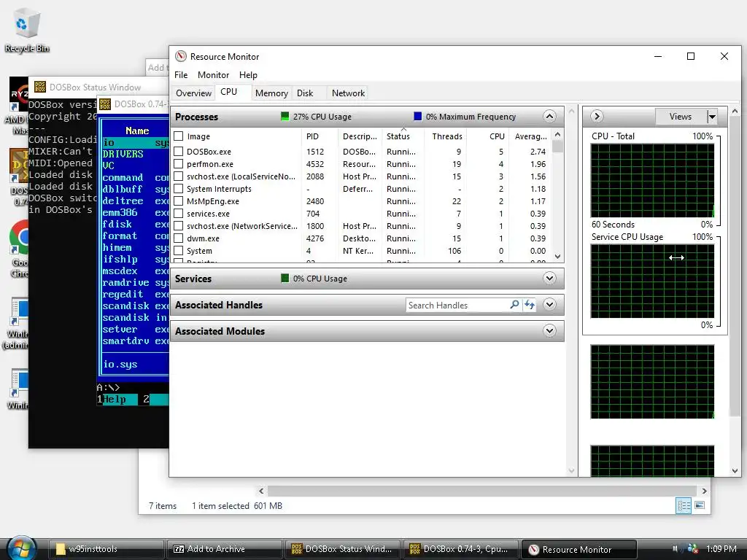Switch to large icons view in Explorer window
This screenshot has width=747, height=560.
[700, 505]
